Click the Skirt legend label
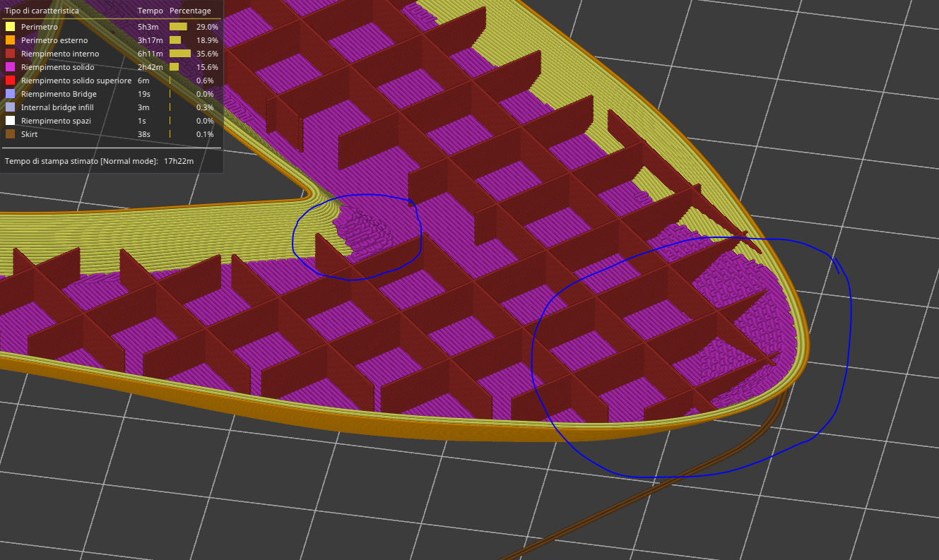The image size is (939, 560). (28, 134)
